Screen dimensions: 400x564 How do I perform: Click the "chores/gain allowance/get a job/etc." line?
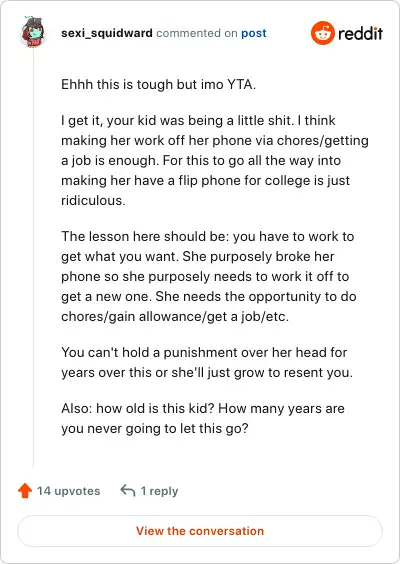point(175,317)
